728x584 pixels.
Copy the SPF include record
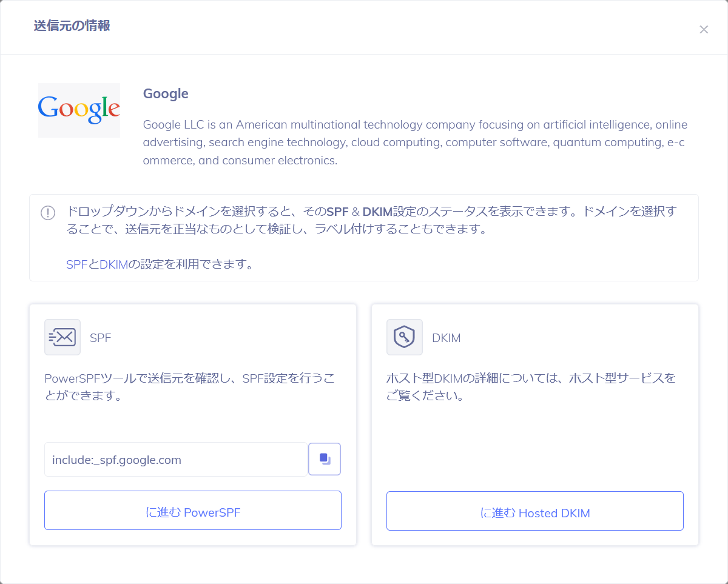[325, 459]
